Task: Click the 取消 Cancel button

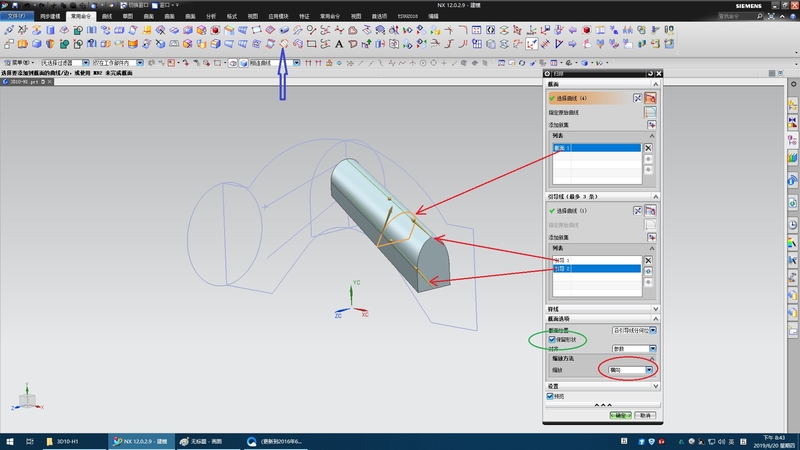Action: point(646,415)
